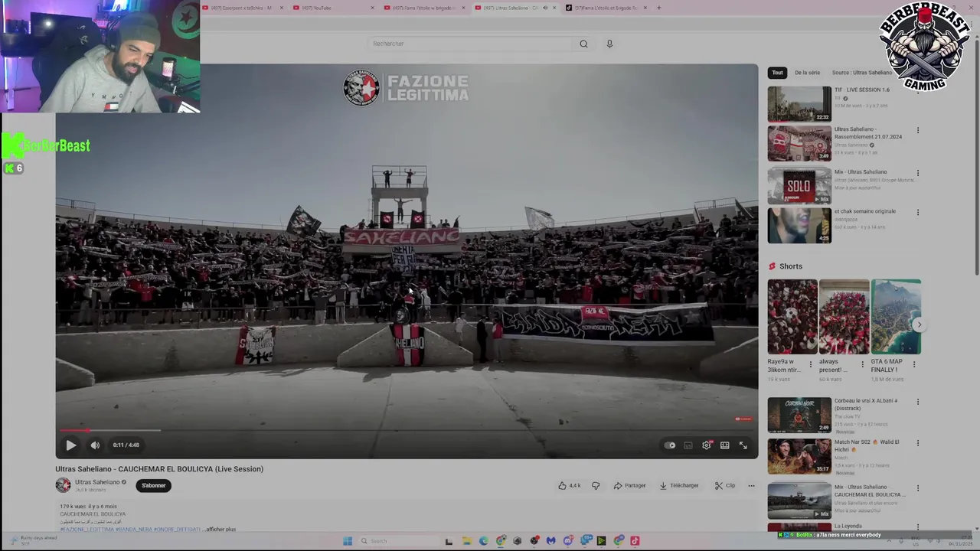Open the #FAZIONE_LEGITTIMA hashtag link
Screen dimensions: 980x551
tap(87, 529)
